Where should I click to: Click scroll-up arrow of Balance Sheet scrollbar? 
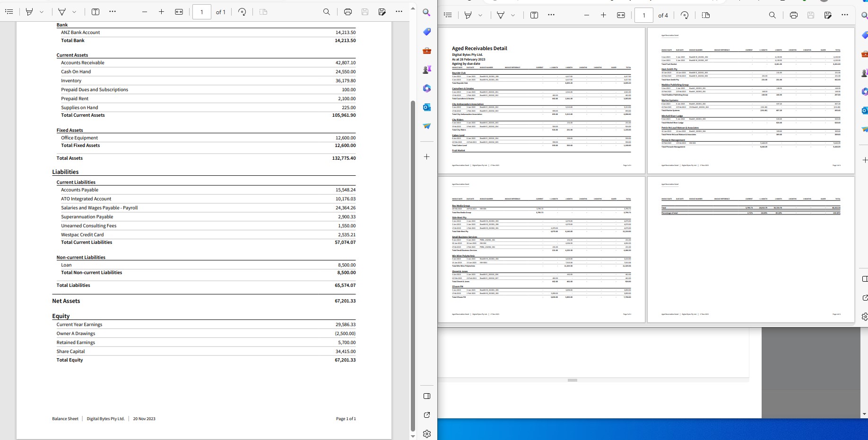(x=413, y=8)
